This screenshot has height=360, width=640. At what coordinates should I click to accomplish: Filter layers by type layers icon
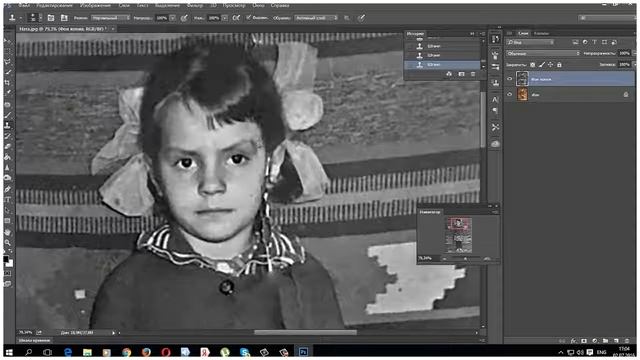594,42
